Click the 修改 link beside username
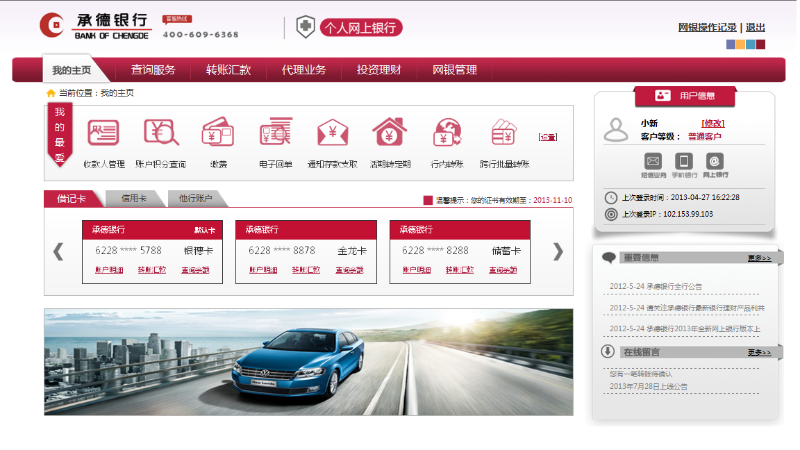The image size is (800, 450). click(713, 123)
